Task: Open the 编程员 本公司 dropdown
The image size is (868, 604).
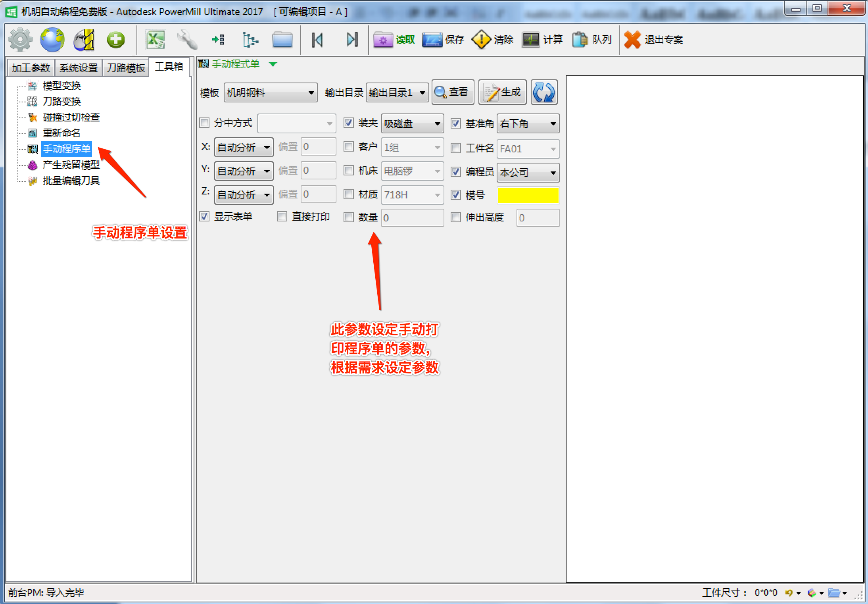Action: click(528, 172)
